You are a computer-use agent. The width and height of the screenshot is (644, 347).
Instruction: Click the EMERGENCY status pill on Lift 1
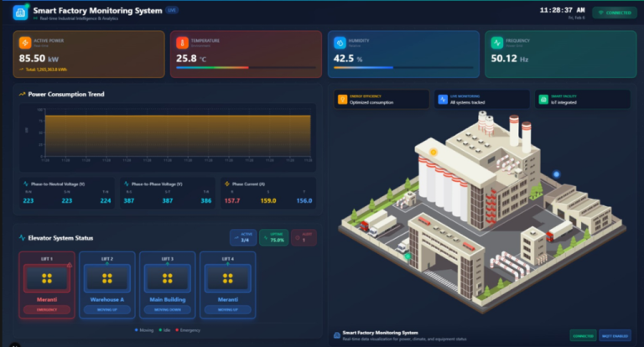[x=47, y=309]
